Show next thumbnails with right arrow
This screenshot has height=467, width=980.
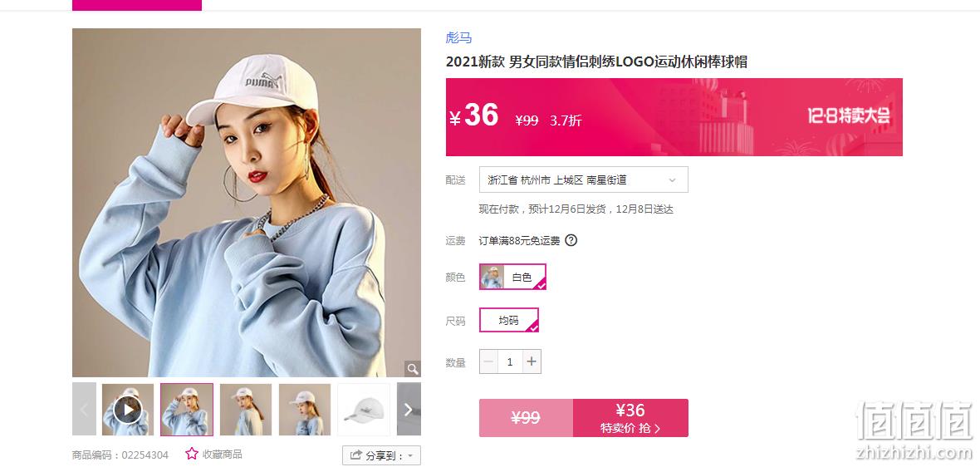pyautogui.click(x=409, y=410)
